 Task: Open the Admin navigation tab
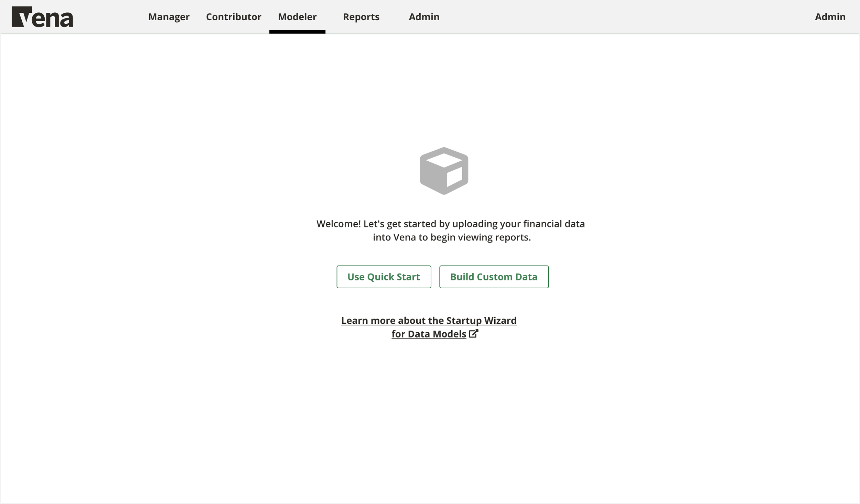click(x=423, y=17)
